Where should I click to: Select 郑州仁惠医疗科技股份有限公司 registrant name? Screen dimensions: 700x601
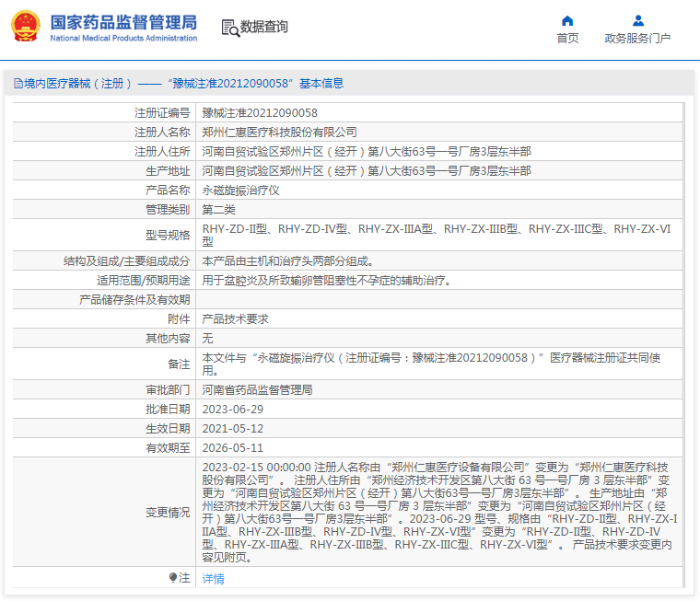pyautogui.click(x=279, y=132)
